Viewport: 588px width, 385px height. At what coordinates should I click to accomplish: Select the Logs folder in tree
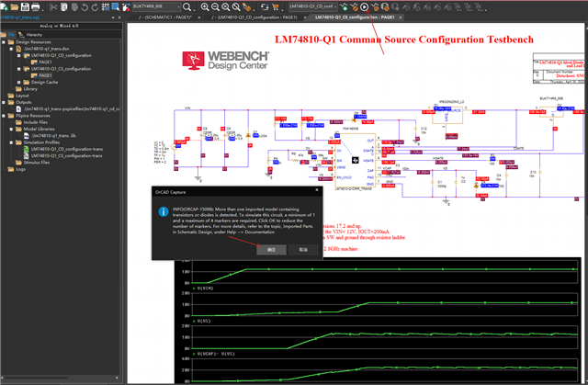pyautogui.click(x=20, y=169)
